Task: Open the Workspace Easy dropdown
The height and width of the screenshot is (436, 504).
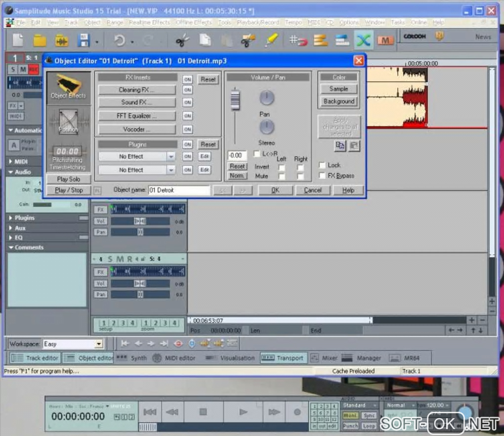Action: click(99, 344)
